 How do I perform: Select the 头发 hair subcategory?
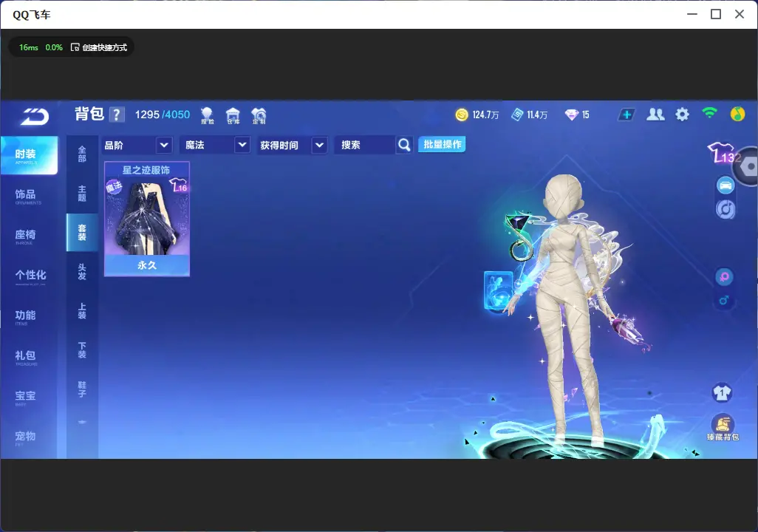pos(82,272)
